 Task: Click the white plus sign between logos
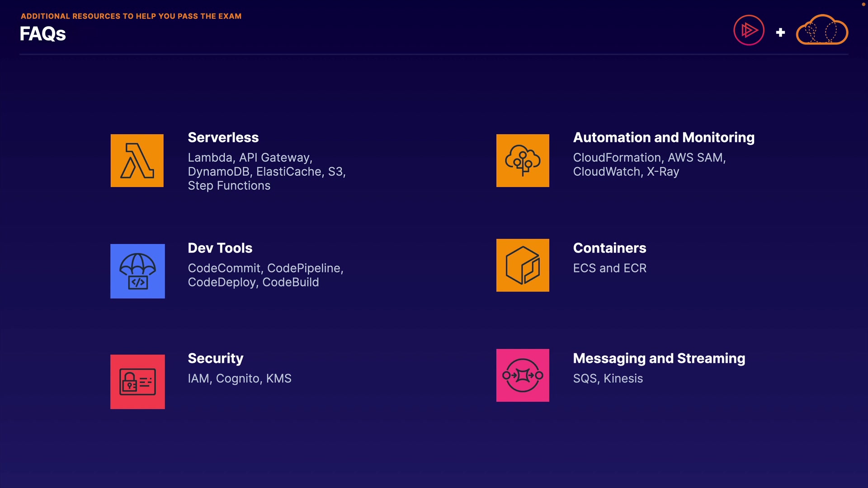click(780, 33)
